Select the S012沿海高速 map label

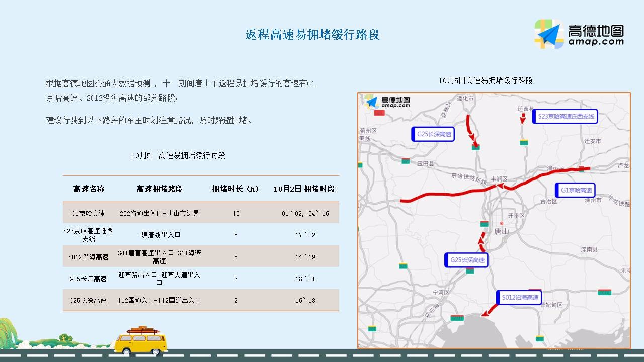[519, 298]
